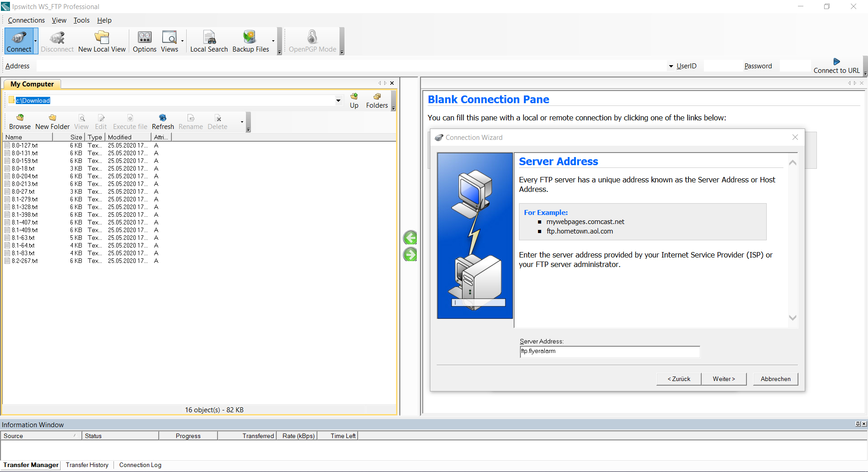The width and height of the screenshot is (868, 472).
Task: Switch to the Transfer History tab
Action: click(87, 465)
